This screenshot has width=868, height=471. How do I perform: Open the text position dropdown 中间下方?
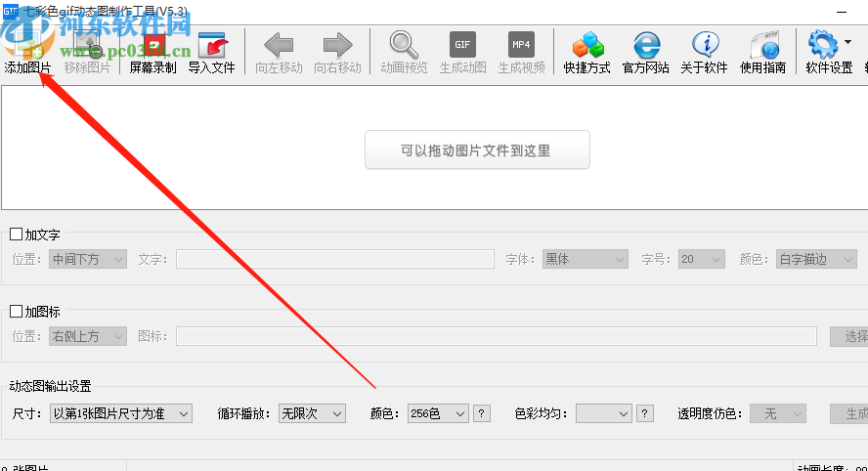tap(87, 259)
